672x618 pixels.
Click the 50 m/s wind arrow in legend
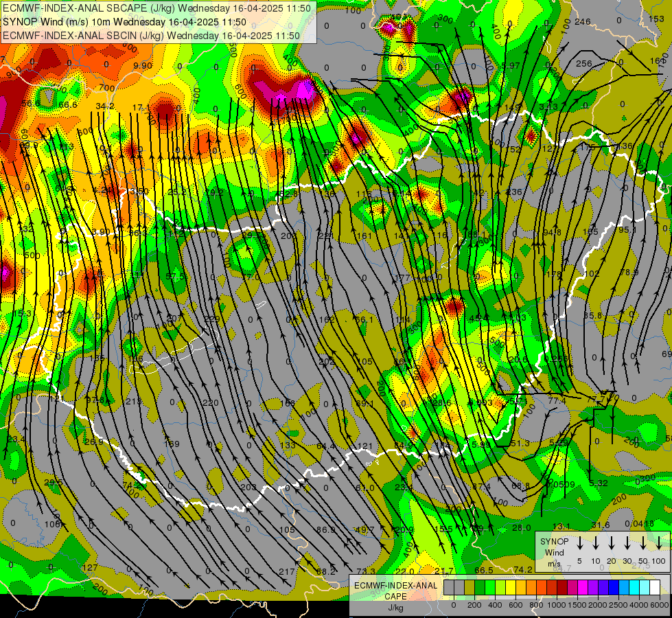click(643, 543)
